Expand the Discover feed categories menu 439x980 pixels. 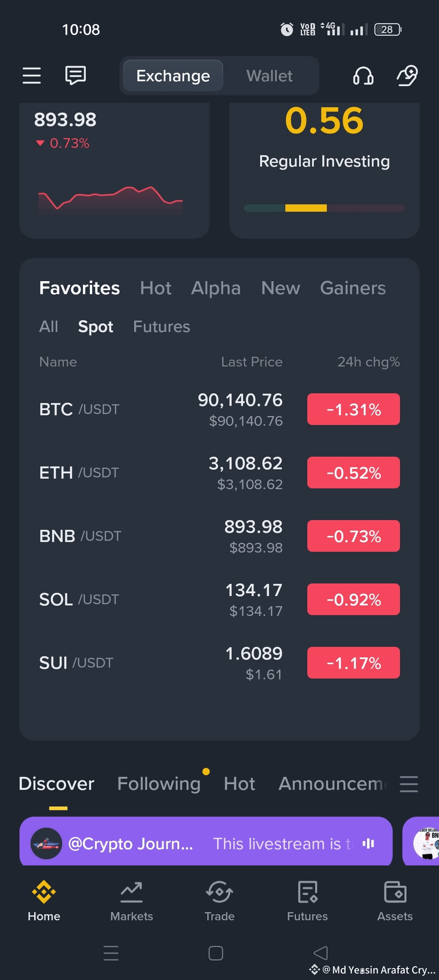[x=409, y=784]
